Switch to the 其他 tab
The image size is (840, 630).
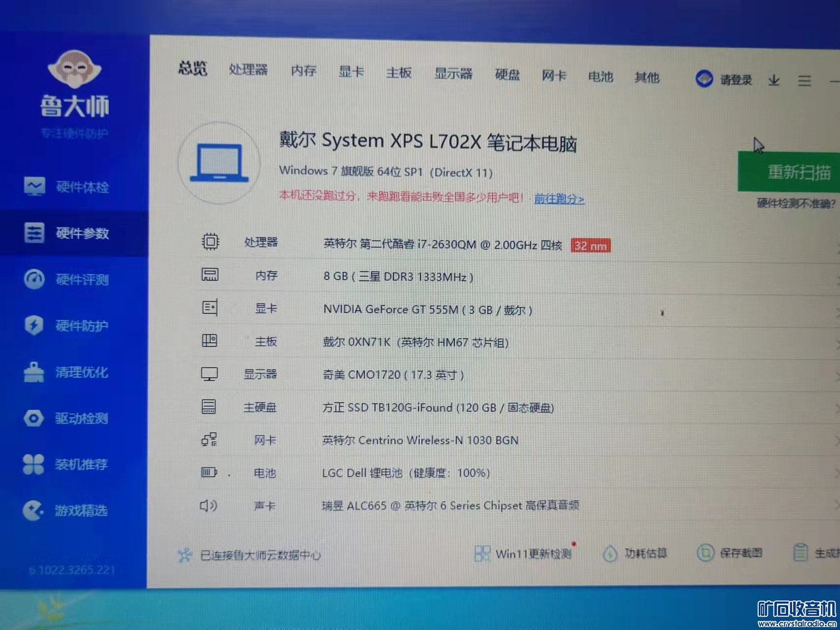[x=647, y=78]
